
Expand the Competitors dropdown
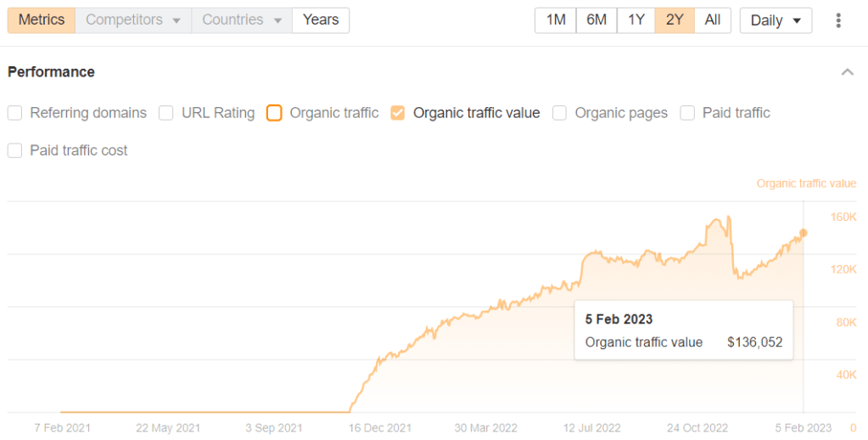pos(133,20)
